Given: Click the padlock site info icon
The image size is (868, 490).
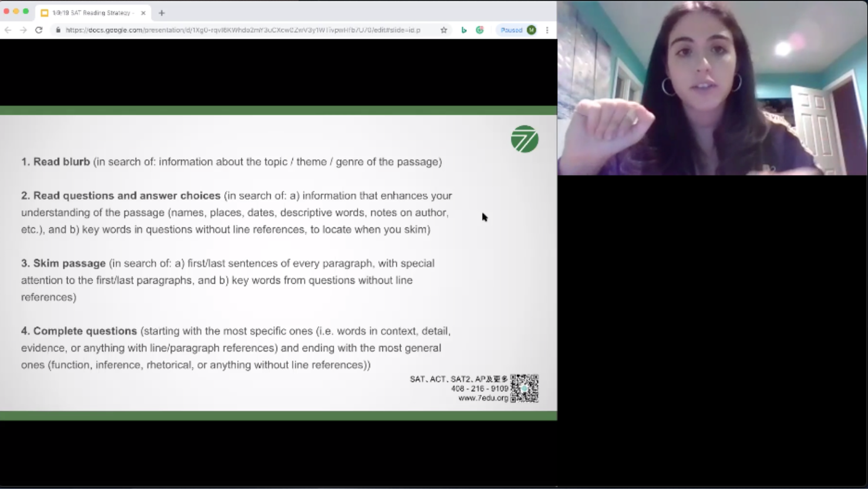Looking at the screenshot, I should coord(58,30).
